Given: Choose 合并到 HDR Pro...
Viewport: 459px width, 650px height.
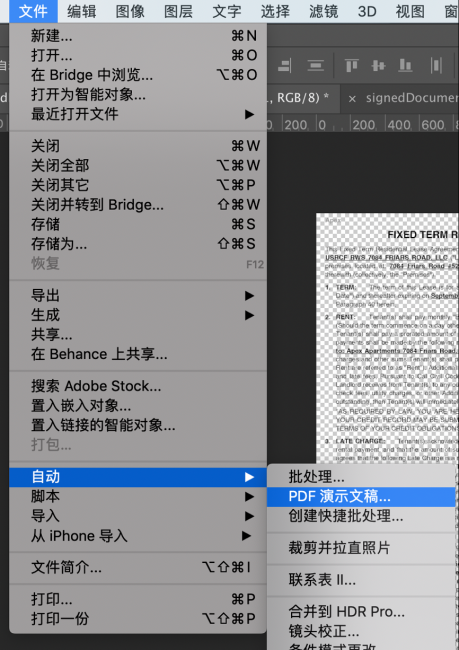Looking at the screenshot, I should pyautogui.click(x=361, y=612).
